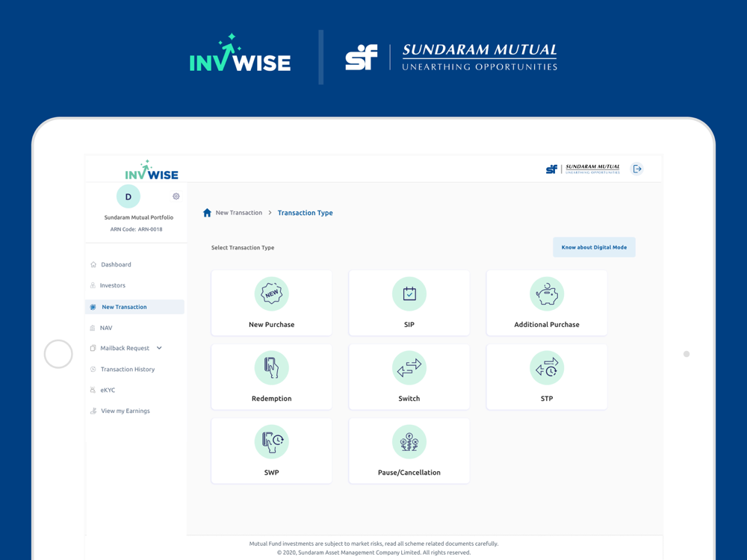Click the Switch card label

pos(409,399)
